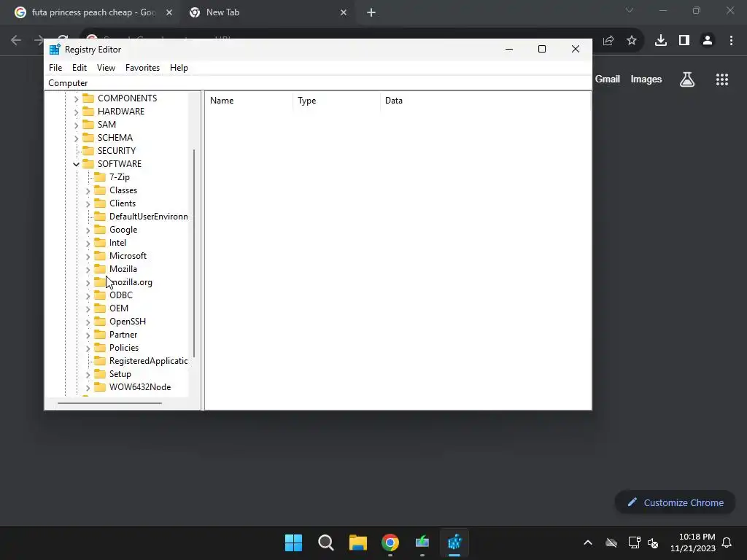Click Customize Chrome button
Viewport: 747px width, 560px height.
[675, 502]
